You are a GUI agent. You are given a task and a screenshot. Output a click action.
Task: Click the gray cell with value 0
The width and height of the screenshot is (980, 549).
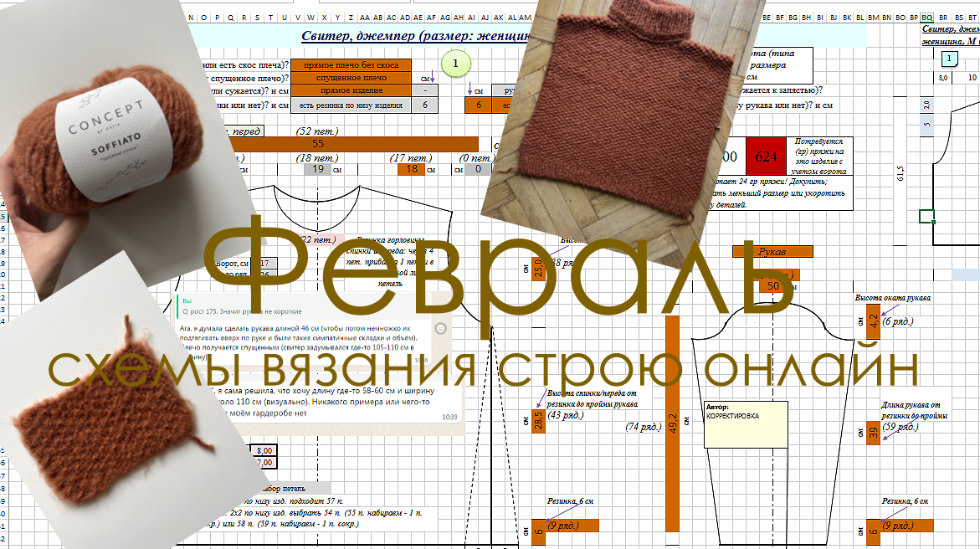(x=478, y=169)
